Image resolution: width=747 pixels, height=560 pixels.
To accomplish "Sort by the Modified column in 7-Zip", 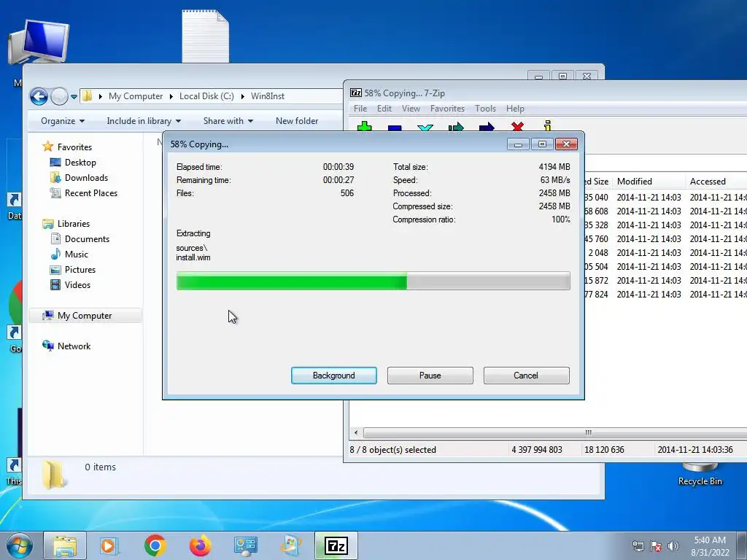I will click(648, 182).
